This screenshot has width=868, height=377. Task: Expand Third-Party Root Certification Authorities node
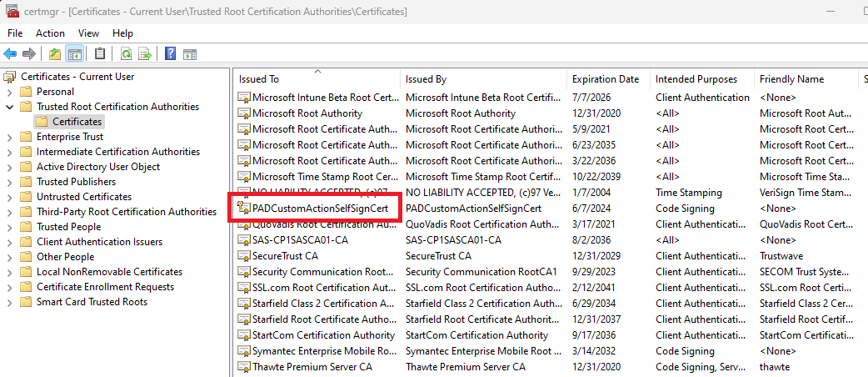[x=9, y=212]
